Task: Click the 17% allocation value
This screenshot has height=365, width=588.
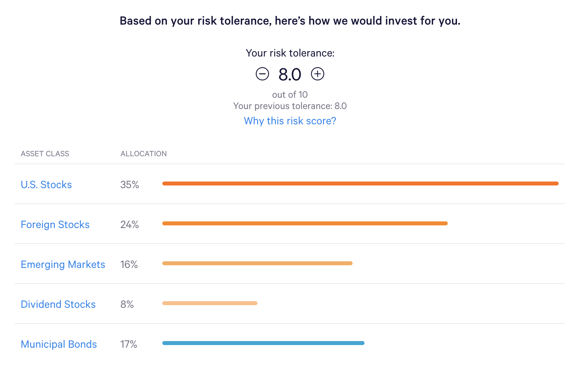Action: (x=129, y=344)
